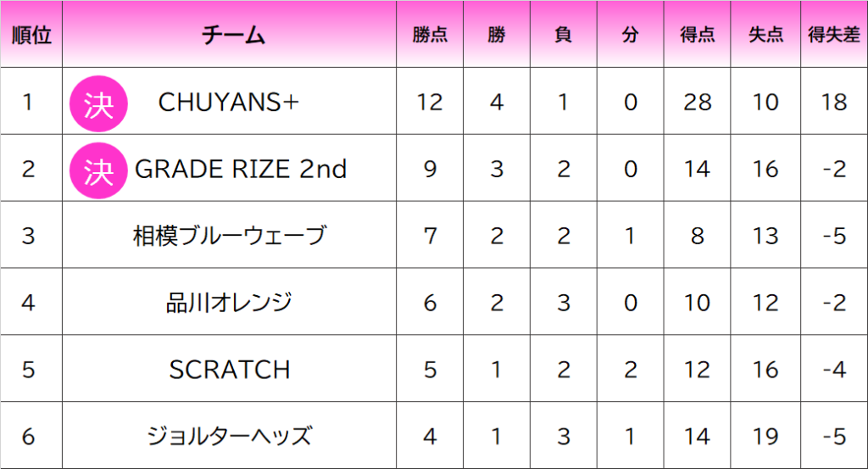Screen dimensions: 868x469
Task: Click the pink 決 badge beside GRADE RIZE 2nd
Action: pos(98,170)
